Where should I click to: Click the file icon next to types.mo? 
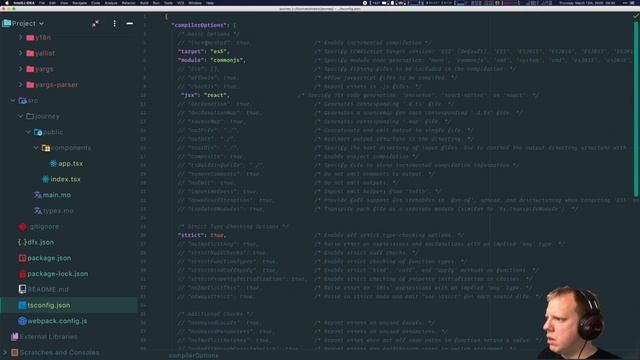[38, 211]
